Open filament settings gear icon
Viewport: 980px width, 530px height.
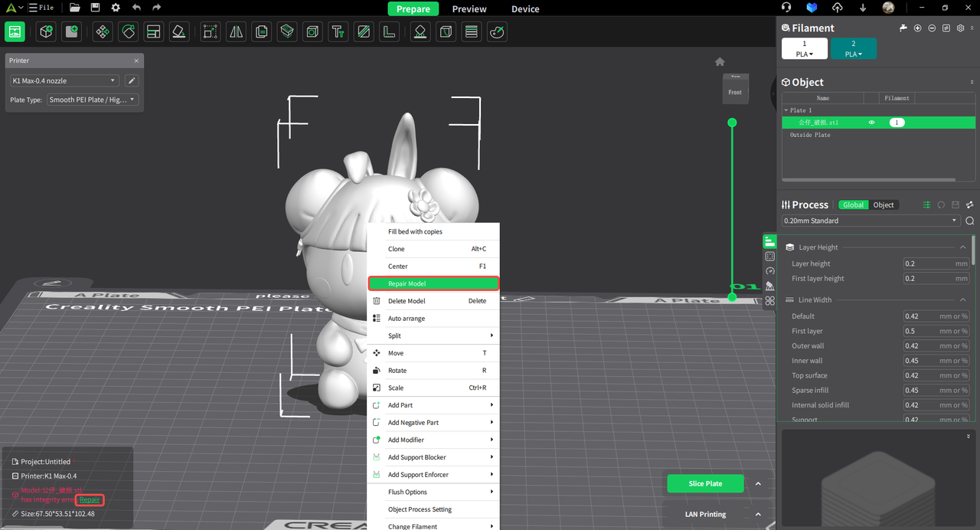coord(960,28)
